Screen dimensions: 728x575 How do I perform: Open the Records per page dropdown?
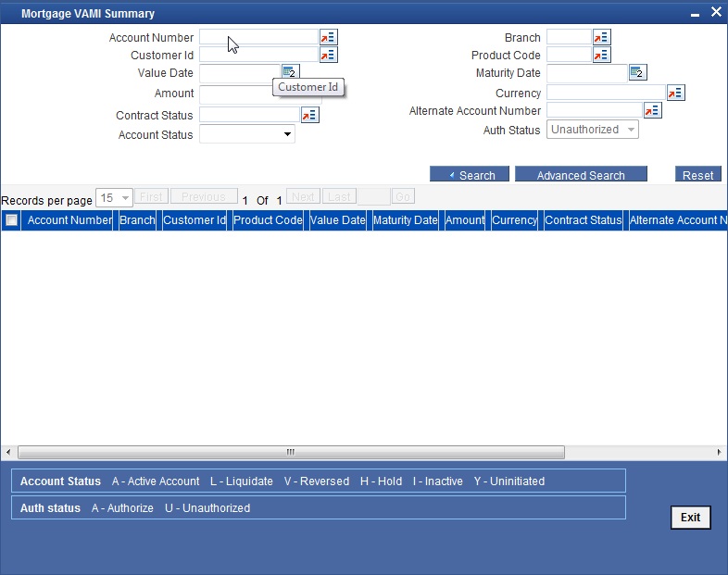coord(114,198)
